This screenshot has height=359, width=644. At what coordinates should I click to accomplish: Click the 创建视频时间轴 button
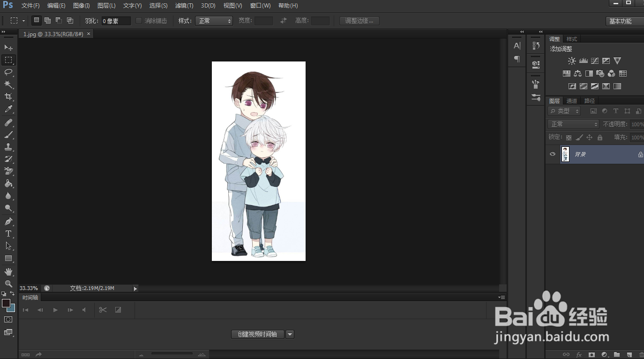point(257,334)
